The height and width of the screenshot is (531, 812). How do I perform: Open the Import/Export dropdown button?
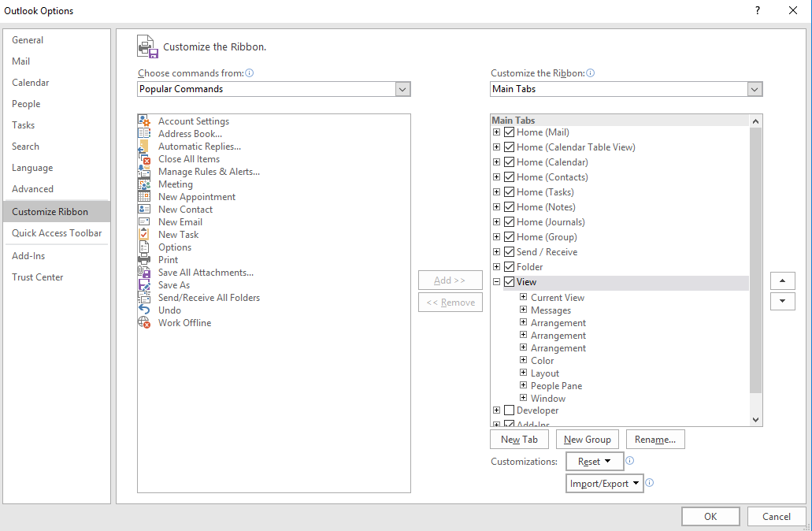click(604, 484)
